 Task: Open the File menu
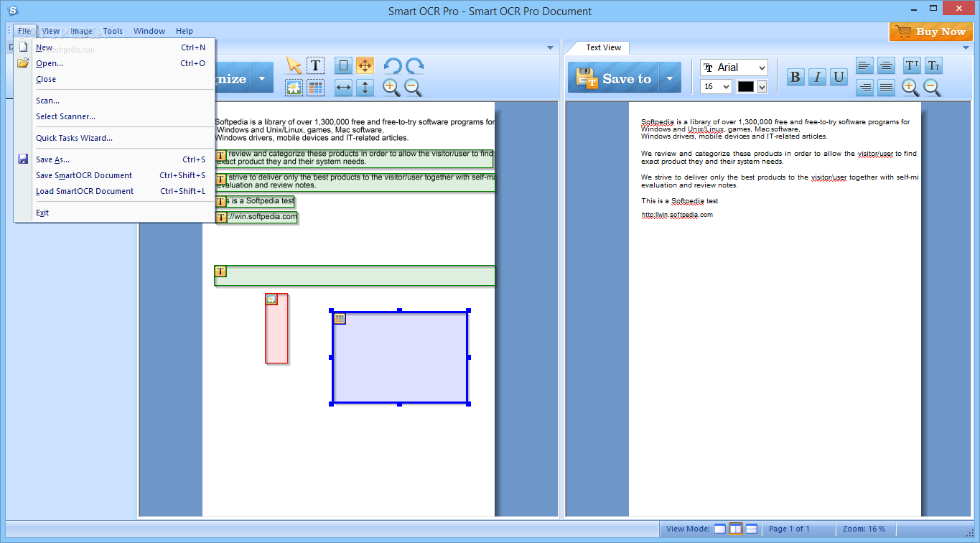tap(24, 31)
